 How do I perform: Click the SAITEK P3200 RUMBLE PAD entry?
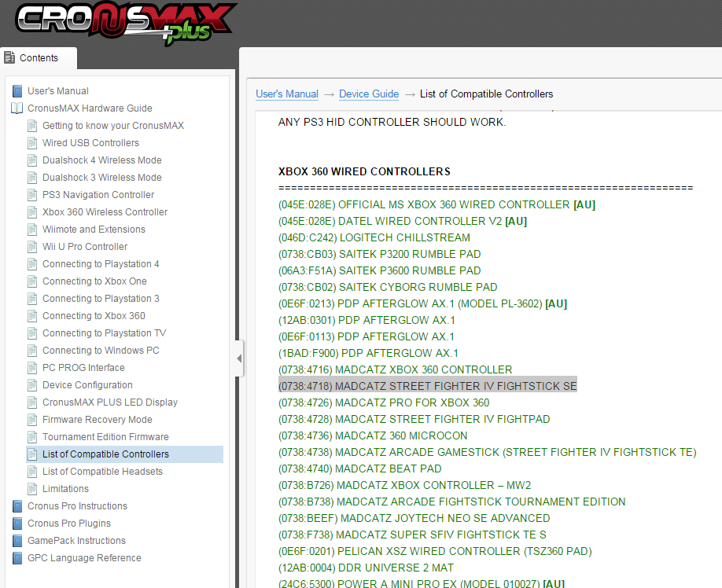(x=379, y=255)
